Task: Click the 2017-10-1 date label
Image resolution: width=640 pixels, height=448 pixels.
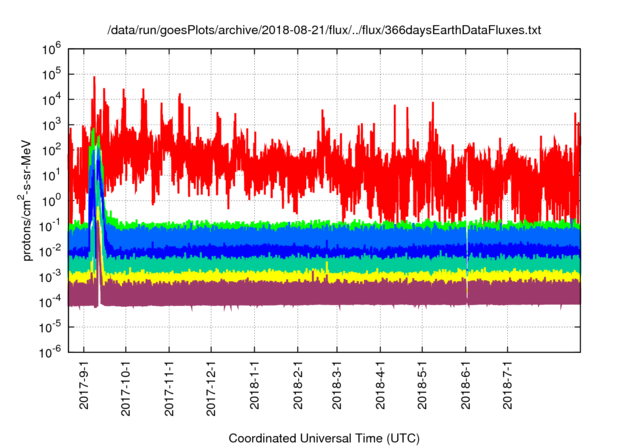Action: tap(126, 388)
